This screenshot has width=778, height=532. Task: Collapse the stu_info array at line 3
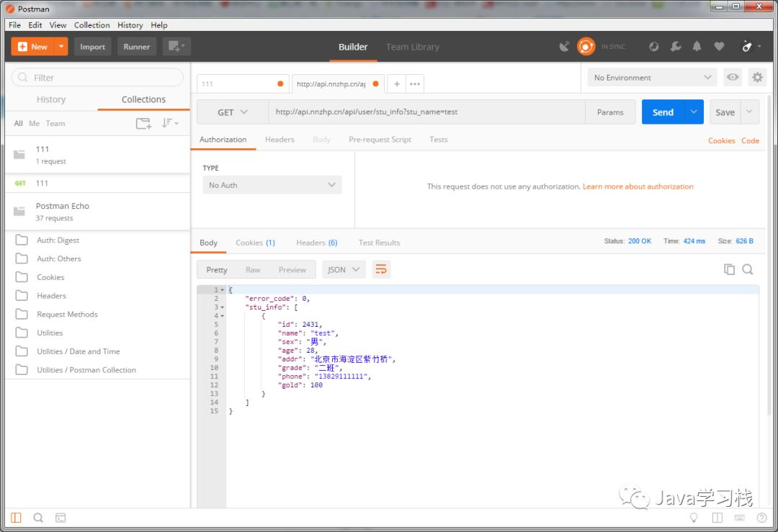point(223,307)
